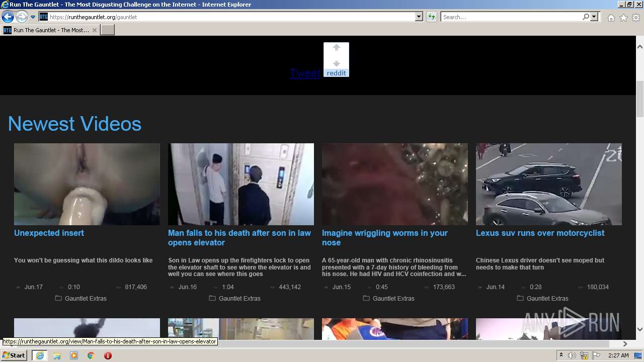Open the Home page icon

pyautogui.click(x=611, y=18)
